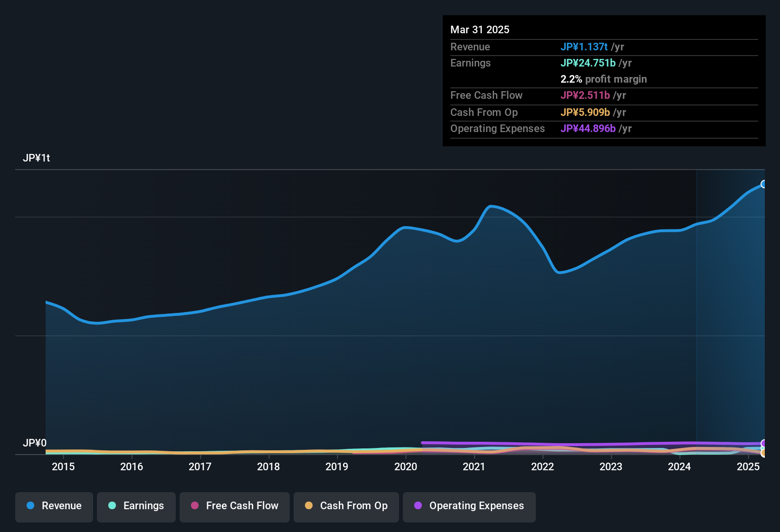The image size is (780, 532).
Task: Click the 2020 x-axis label
Action: [x=406, y=466]
